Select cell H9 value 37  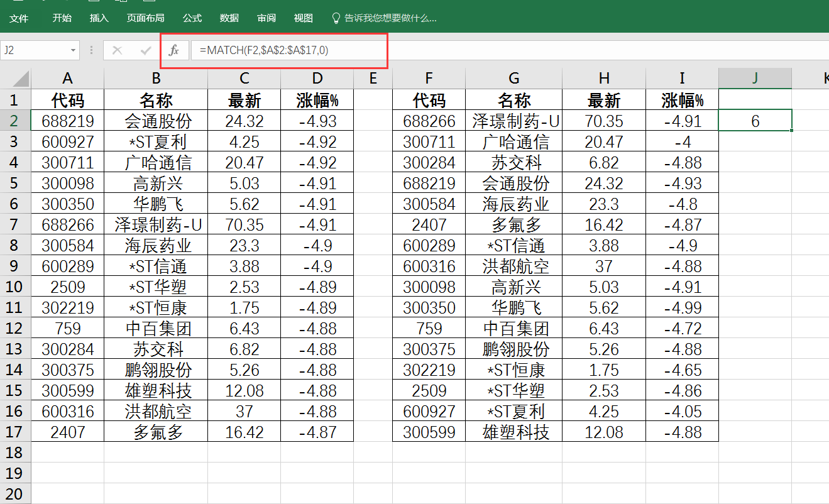[x=604, y=266]
